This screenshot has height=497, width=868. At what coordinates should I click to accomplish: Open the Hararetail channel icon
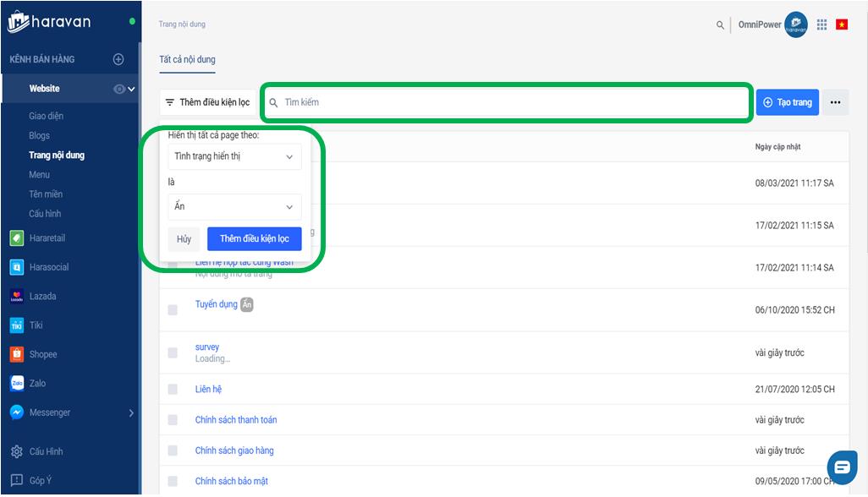click(x=17, y=238)
